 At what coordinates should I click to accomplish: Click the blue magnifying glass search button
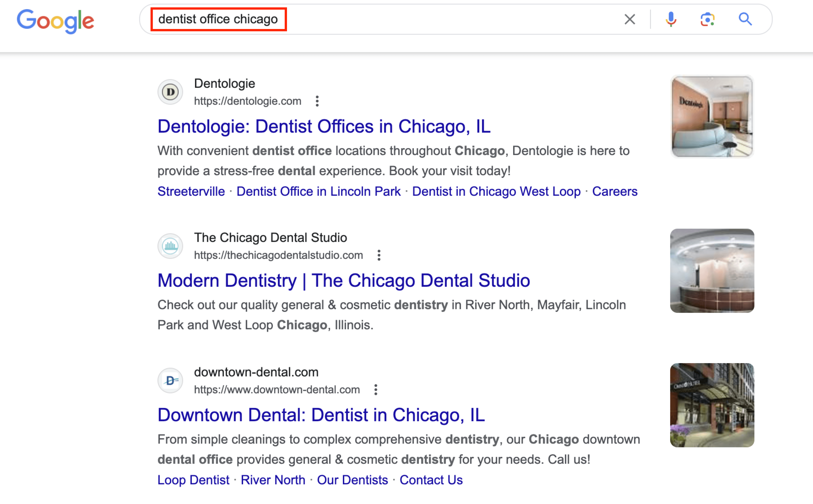745,19
